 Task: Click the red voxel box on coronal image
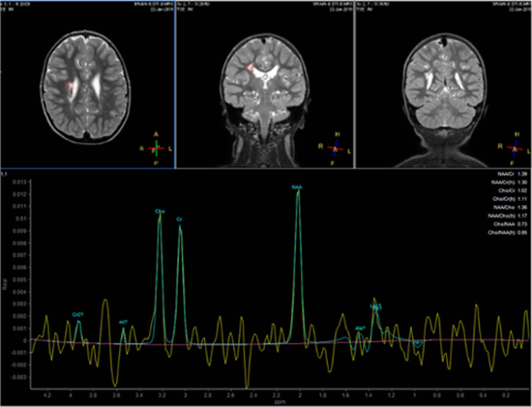click(x=250, y=68)
